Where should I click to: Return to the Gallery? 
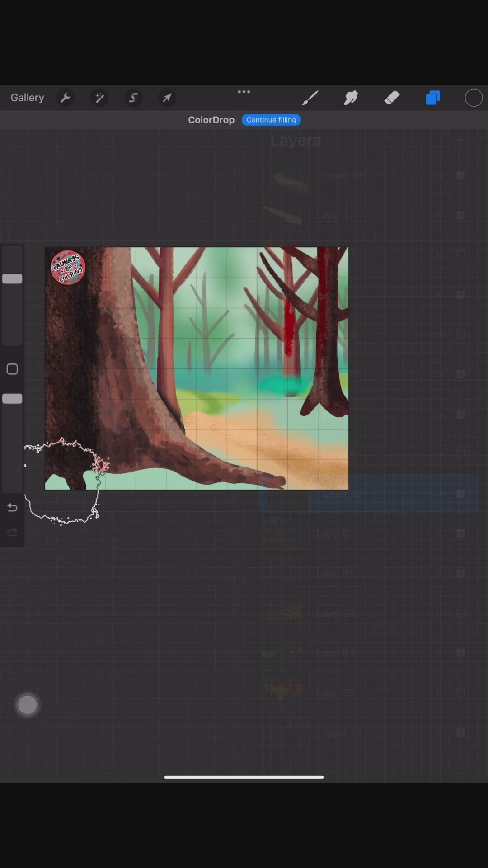click(27, 98)
